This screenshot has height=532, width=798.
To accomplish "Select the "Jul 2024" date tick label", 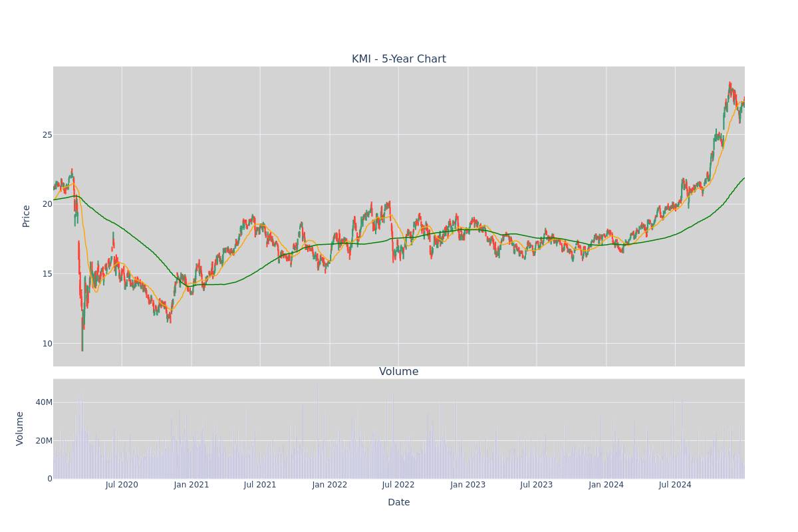I will pyautogui.click(x=675, y=485).
